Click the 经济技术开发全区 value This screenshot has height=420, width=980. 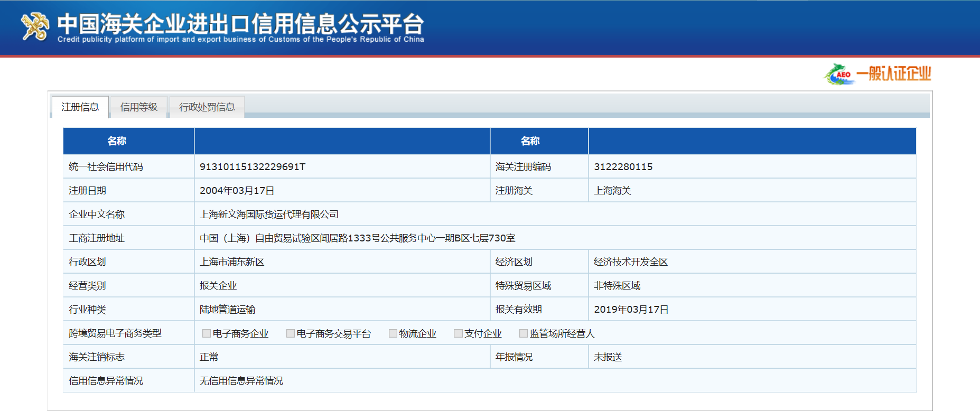tap(631, 262)
